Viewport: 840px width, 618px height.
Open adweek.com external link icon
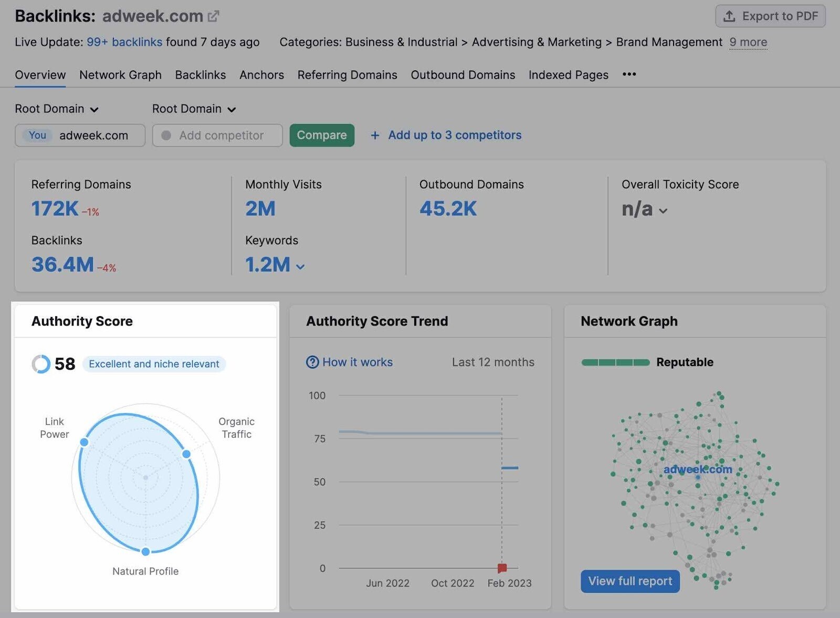click(x=213, y=16)
